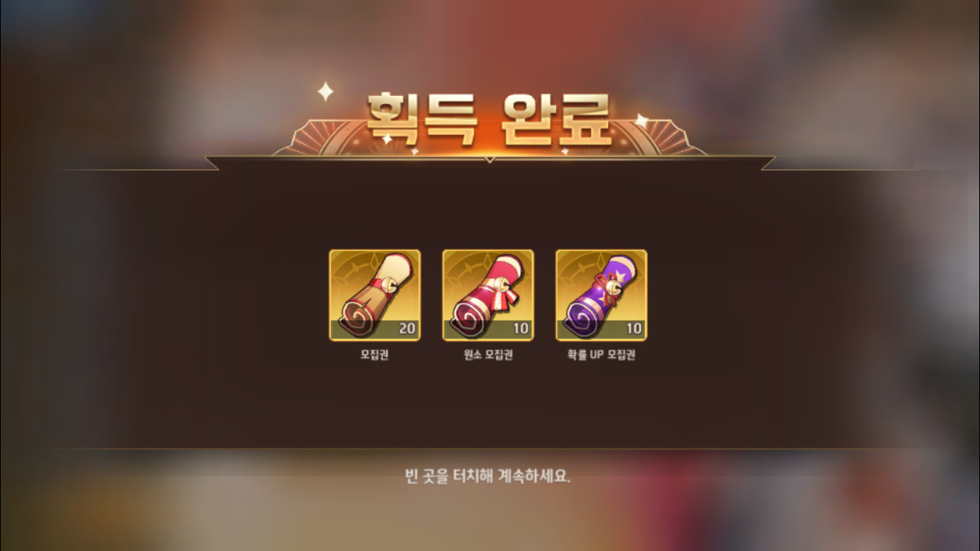980x551 pixels.
Task: Click the quantity 20 badge on 모집권
Action: tap(407, 329)
